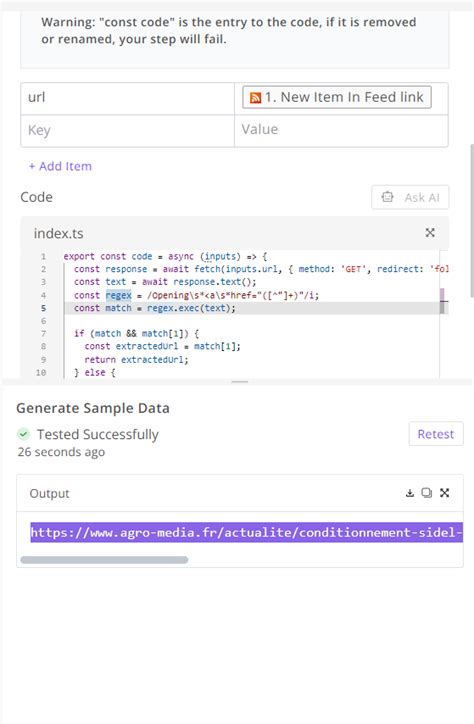The height and width of the screenshot is (724, 474).
Task: Copy the output with the copy icon
Action: 426,493
